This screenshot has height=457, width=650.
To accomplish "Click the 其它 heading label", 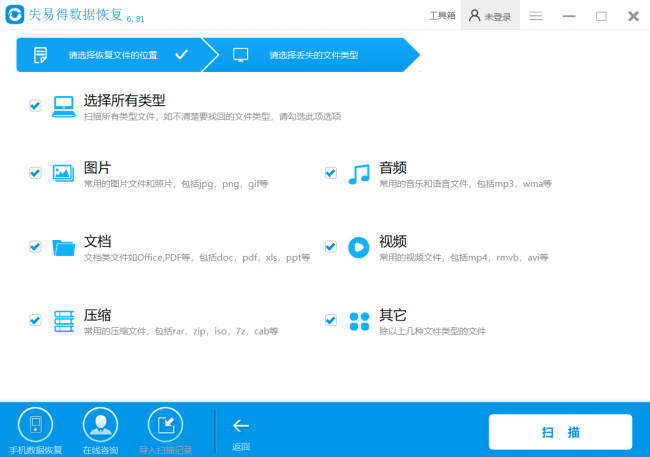I will click(x=393, y=315).
